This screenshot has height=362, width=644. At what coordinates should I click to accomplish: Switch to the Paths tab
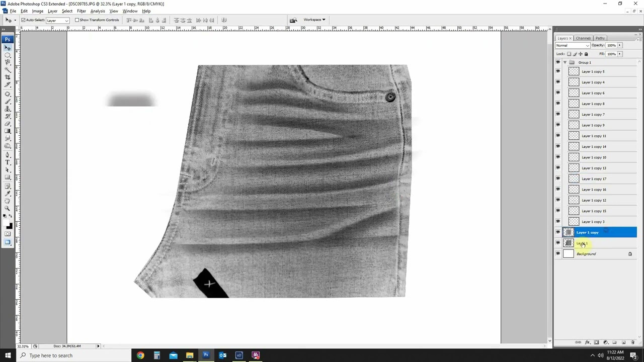click(600, 38)
